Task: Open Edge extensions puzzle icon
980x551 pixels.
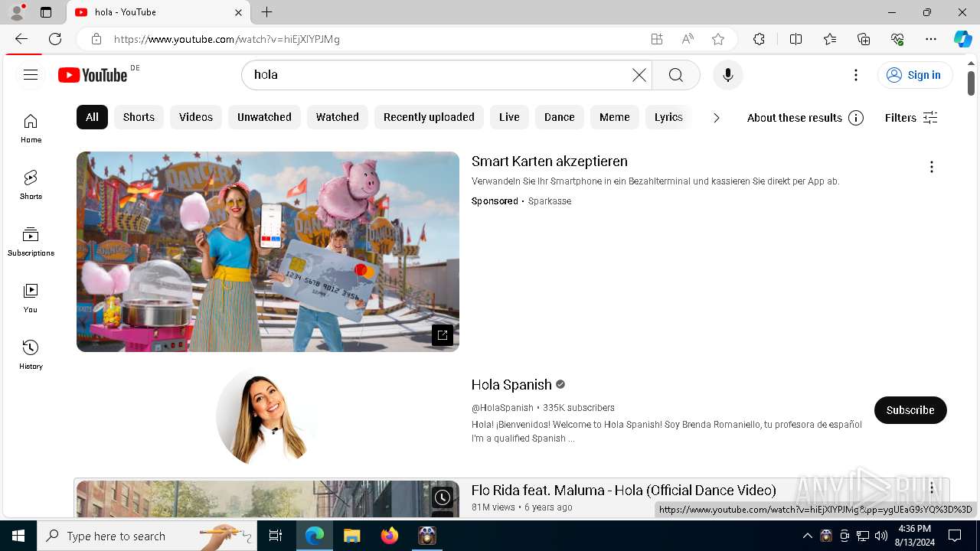Action: [x=759, y=39]
